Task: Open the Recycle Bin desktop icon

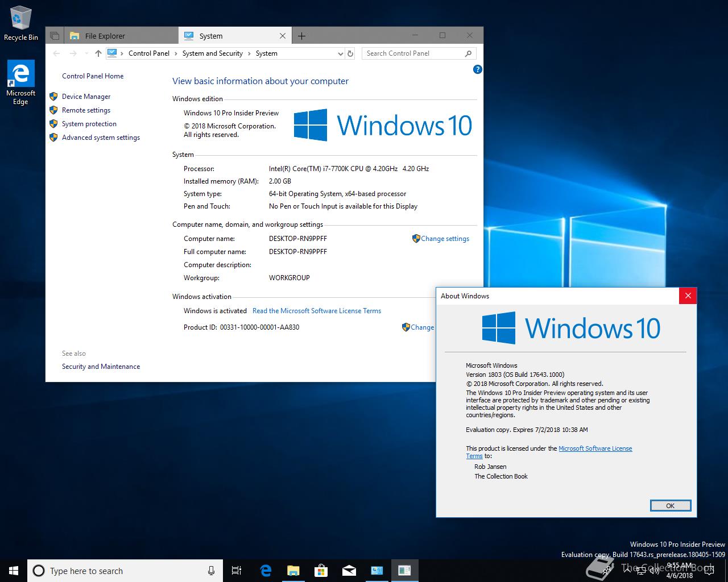Action: [x=21, y=24]
